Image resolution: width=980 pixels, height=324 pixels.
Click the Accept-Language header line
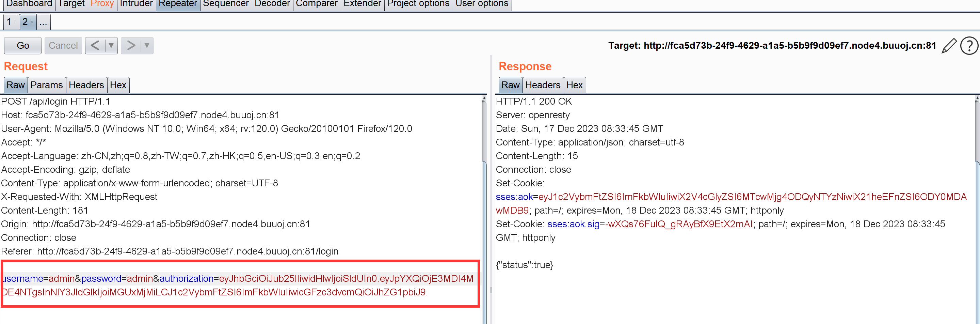(181, 156)
